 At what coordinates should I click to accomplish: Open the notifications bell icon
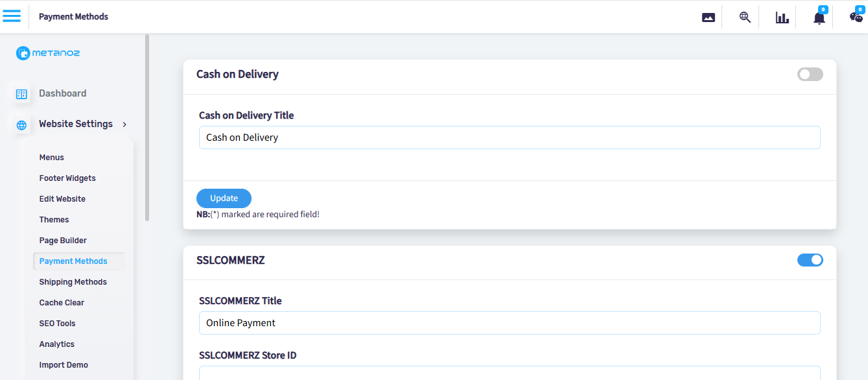[x=819, y=18]
